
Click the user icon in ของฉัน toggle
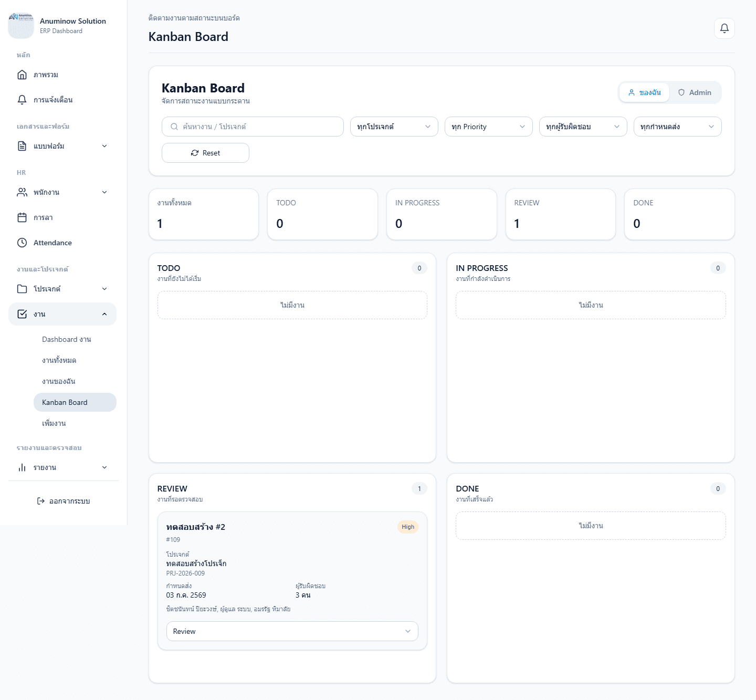pyautogui.click(x=632, y=92)
